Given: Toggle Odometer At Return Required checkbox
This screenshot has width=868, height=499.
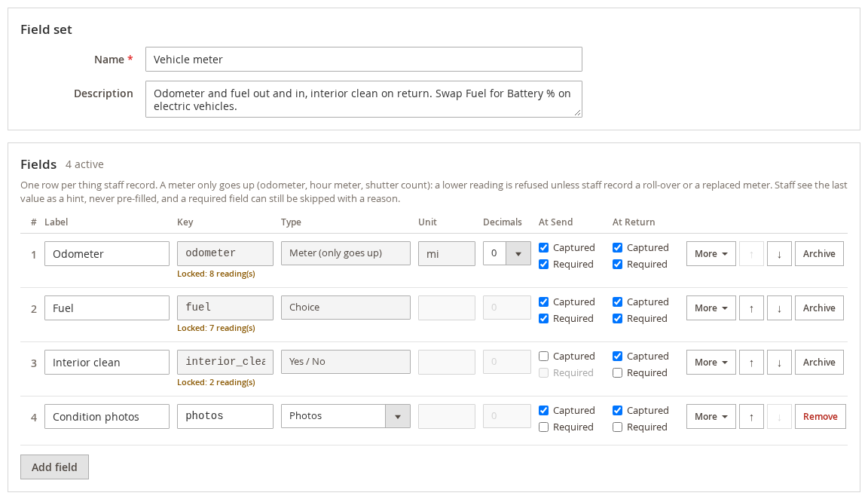Looking at the screenshot, I should point(617,264).
